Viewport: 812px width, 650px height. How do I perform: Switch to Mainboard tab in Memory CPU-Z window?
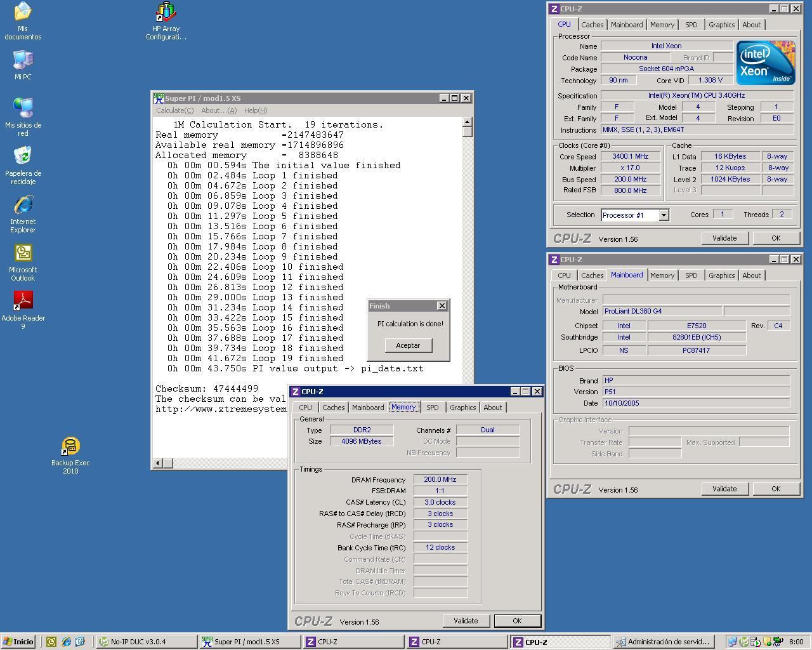(x=368, y=408)
